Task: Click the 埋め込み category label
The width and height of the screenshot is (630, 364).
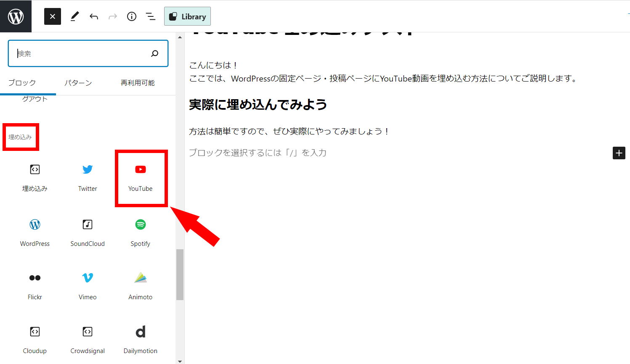Action: 20,137
